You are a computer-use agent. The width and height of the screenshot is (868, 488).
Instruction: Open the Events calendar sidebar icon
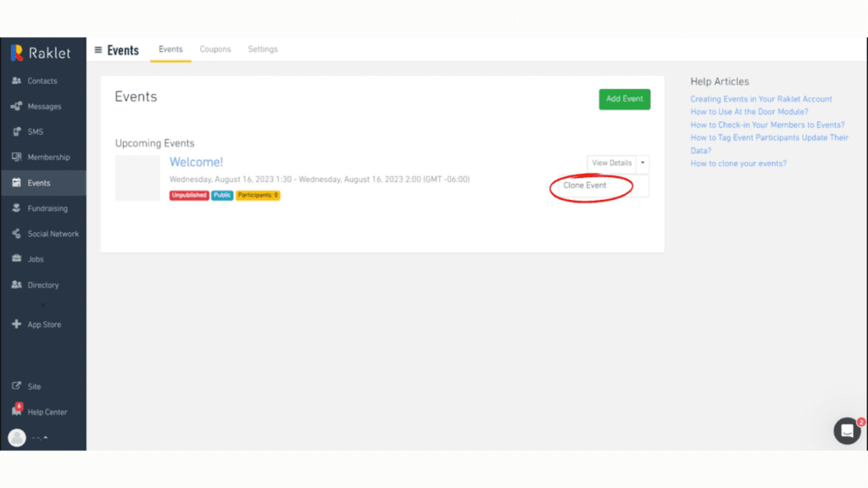point(17,183)
